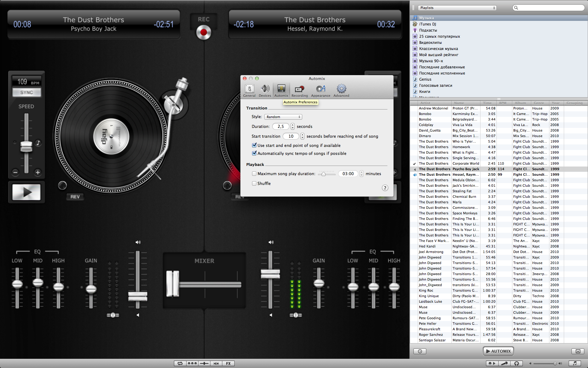Toggle the headphones pre-cue toolbar button
588x368 pixels.
517,363
